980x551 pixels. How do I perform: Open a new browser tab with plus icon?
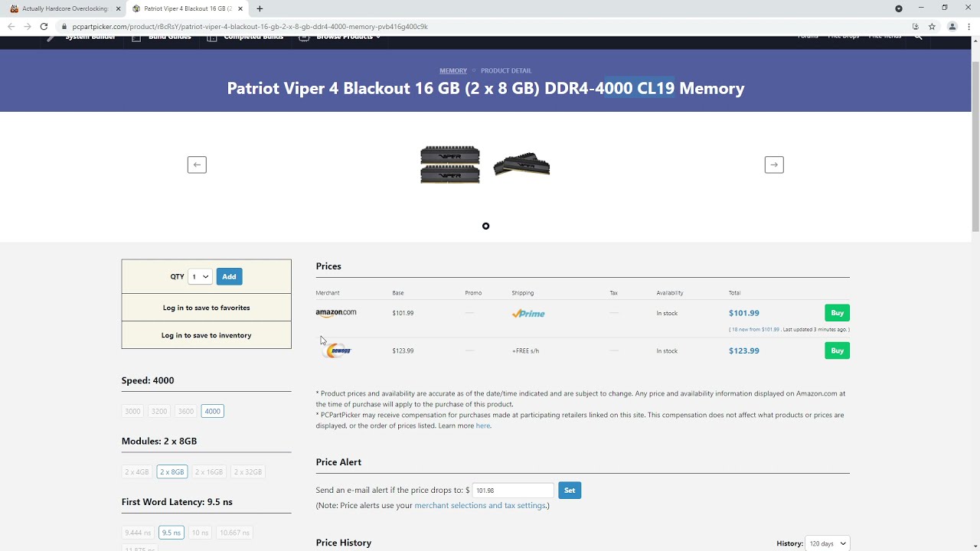(x=260, y=8)
